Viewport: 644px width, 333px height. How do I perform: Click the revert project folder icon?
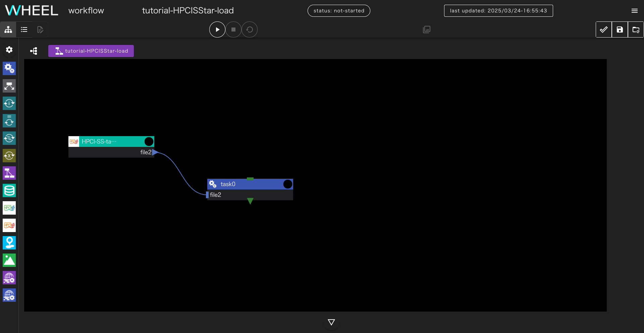(636, 30)
